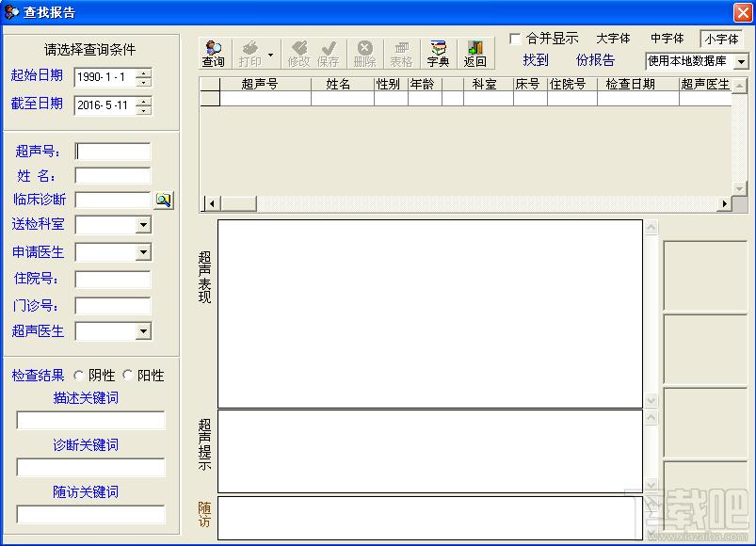Click 超声提示 scrollbar up arrow

[x=651, y=417]
